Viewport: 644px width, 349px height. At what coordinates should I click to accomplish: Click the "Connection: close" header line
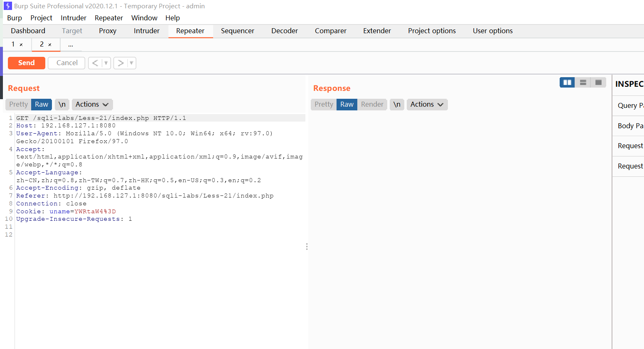(52, 203)
